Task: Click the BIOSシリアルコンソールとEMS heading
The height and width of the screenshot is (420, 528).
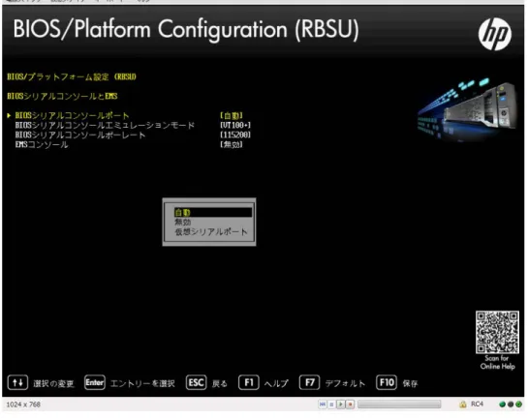Action: 62,96
